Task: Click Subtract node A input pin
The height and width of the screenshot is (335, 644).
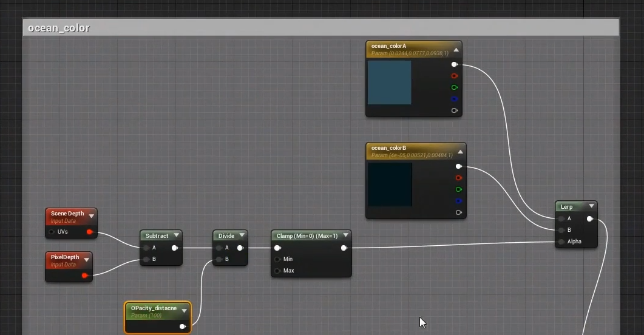Action: pyautogui.click(x=146, y=248)
